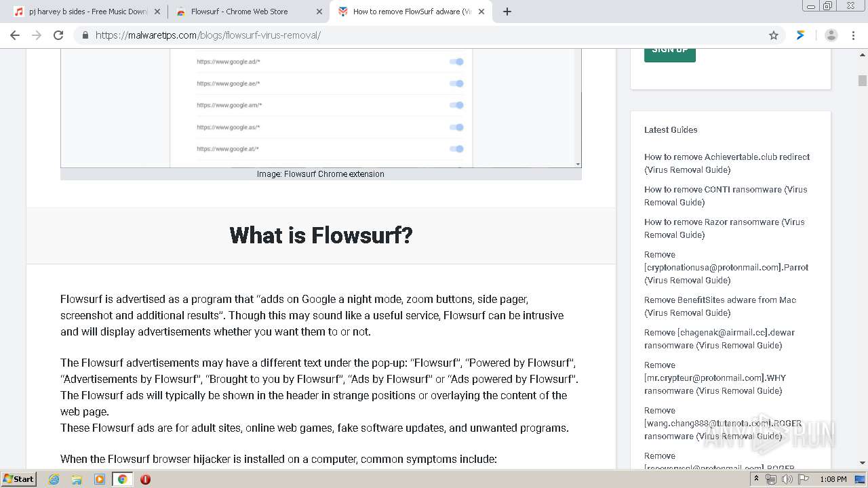The width and height of the screenshot is (868, 488).
Task: Click the 1:08 PM clock
Action: tap(833, 479)
